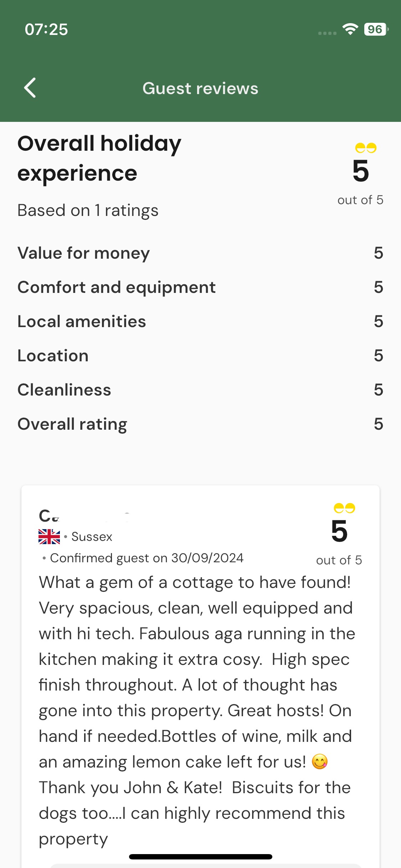Viewport: 401px width, 868px height.
Task: Select the Value for money rating row
Action: (200, 253)
